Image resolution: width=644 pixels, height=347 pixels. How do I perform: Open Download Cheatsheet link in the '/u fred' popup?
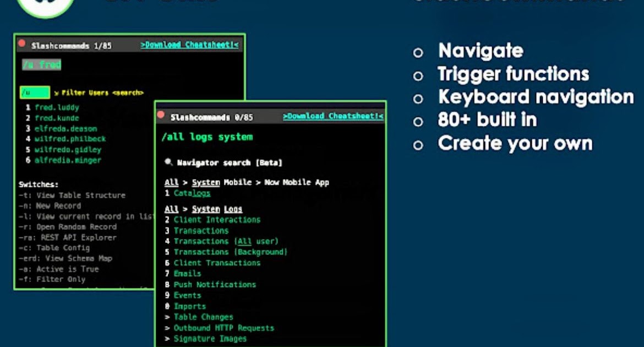(189, 45)
